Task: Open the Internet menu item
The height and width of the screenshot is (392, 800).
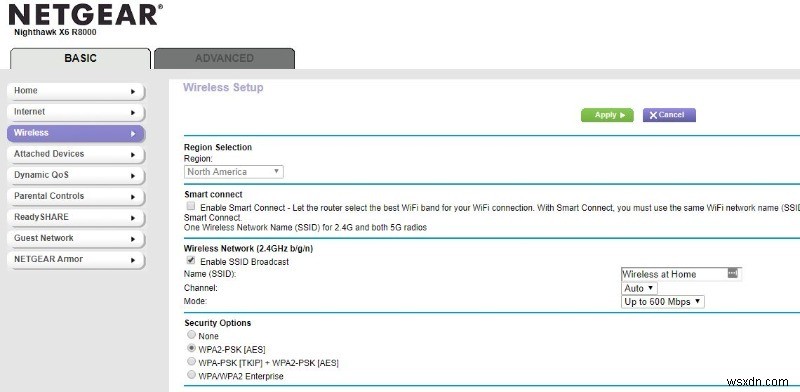Action: click(76, 112)
